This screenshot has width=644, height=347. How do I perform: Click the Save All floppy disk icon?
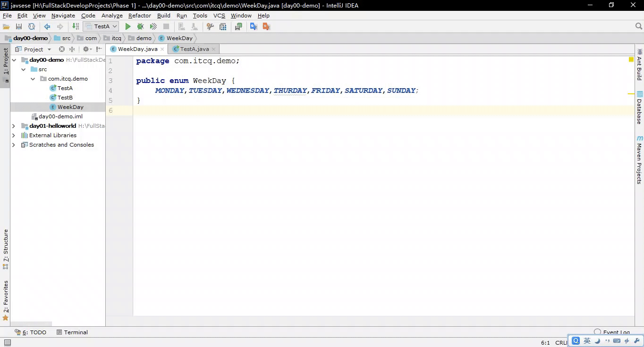(19, 26)
